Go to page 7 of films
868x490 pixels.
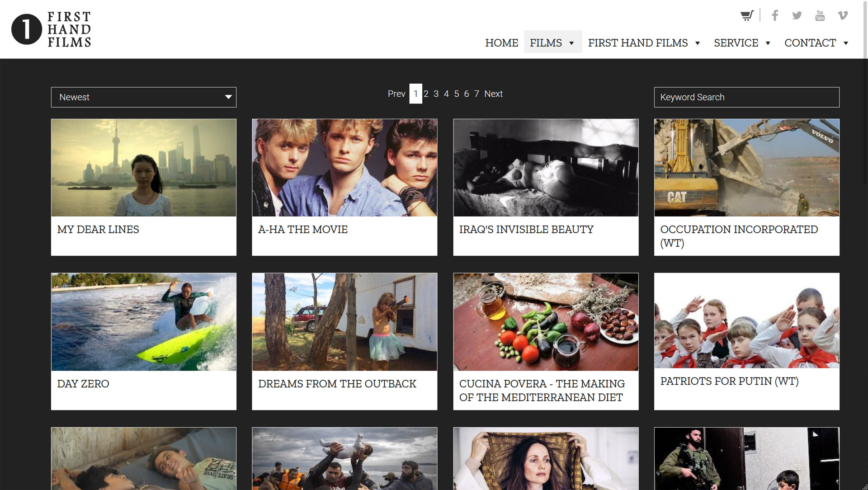pos(476,94)
